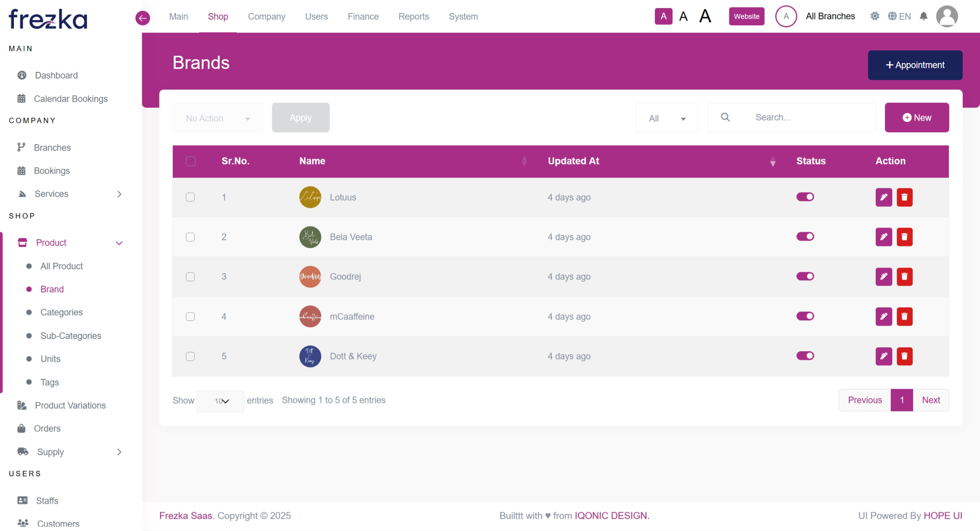This screenshot has width=980, height=531.
Task: Open Categories in the Product submenu
Action: click(61, 312)
